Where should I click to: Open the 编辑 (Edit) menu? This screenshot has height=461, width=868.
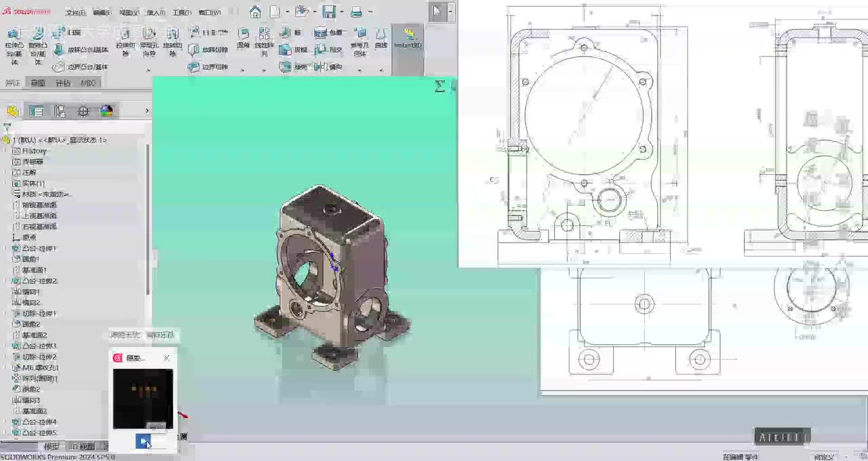(102, 13)
